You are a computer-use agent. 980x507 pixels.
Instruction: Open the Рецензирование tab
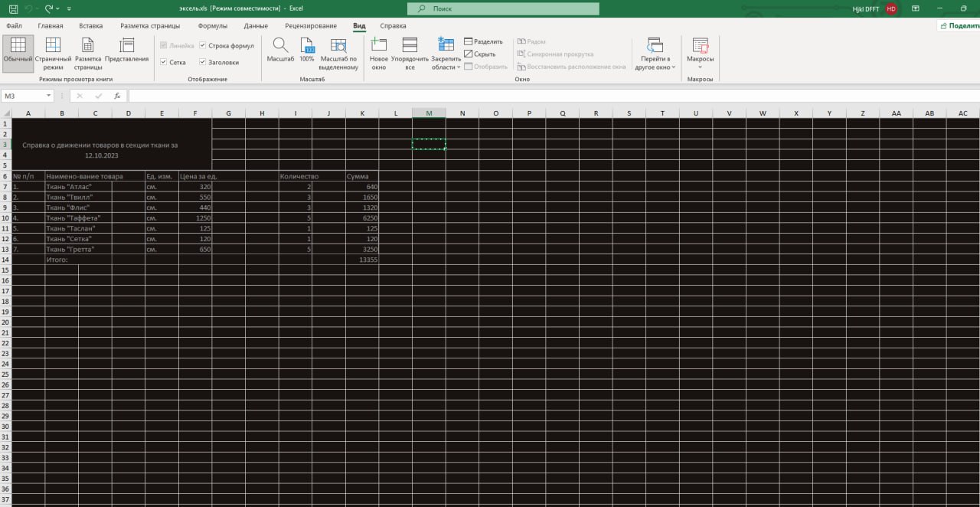pos(311,26)
